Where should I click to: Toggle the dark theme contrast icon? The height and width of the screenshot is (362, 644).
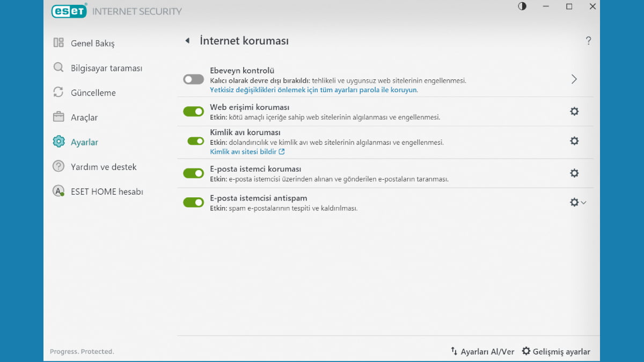[522, 6]
